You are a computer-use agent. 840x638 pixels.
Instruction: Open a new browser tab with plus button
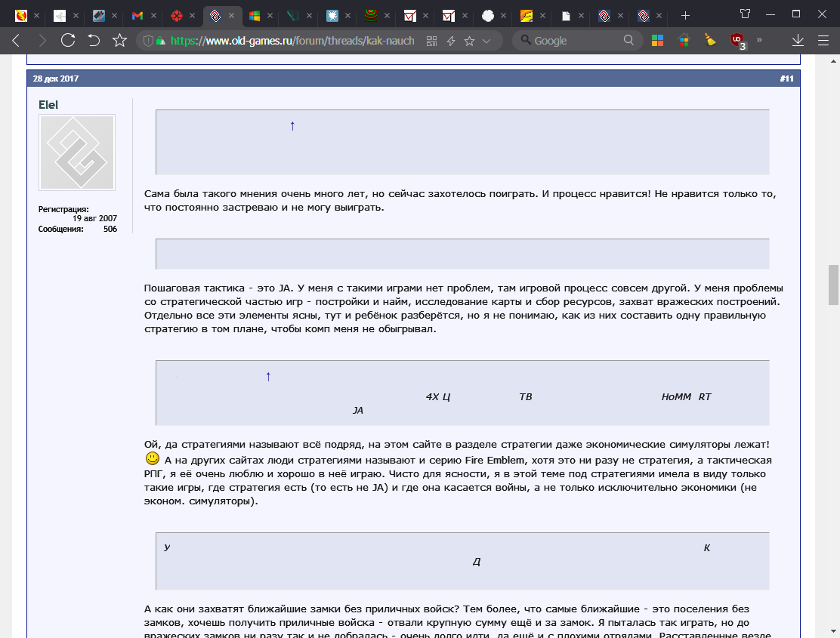point(685,14)
